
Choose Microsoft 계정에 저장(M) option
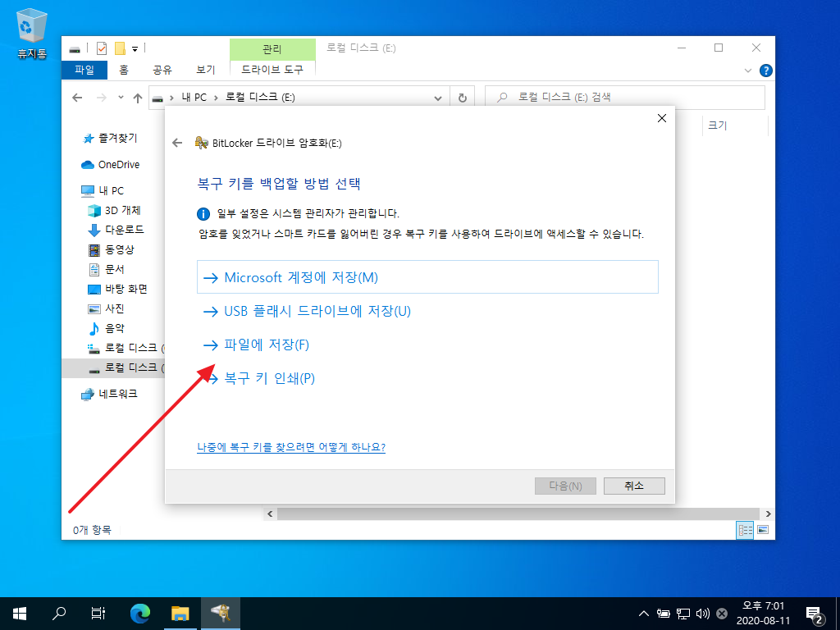427,277
